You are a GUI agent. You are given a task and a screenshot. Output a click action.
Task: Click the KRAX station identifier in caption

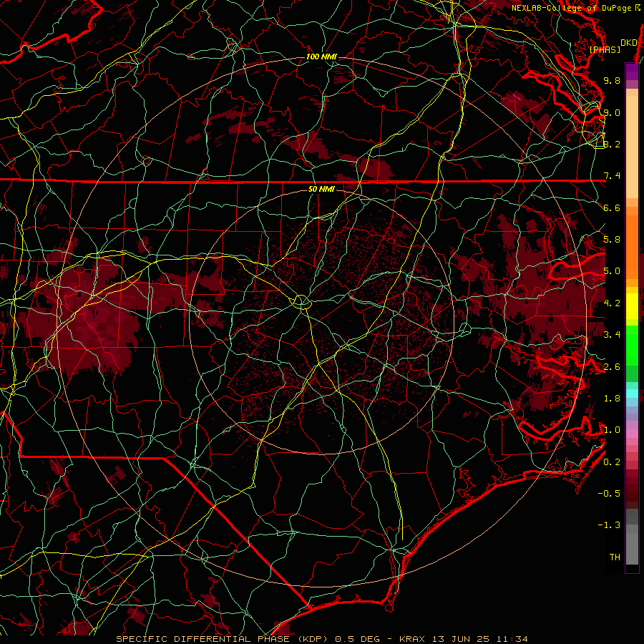(x=413, y=639)
